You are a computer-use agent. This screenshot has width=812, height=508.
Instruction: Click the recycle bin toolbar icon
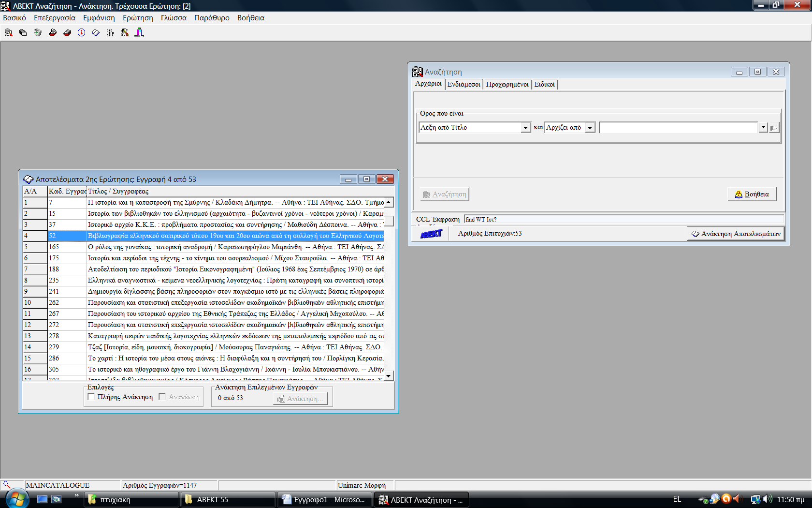(38, 32)
